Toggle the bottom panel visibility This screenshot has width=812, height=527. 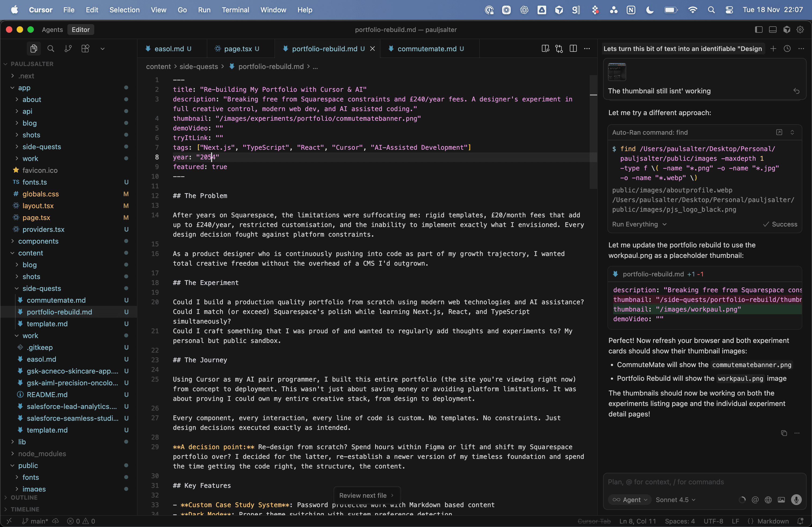[773, 30]
